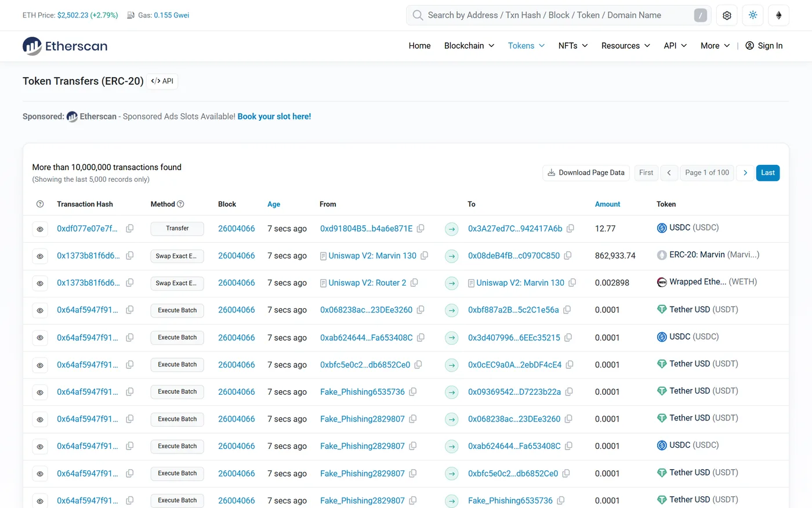Toggle the light theme sun icon
Viewport: 812px width, 508px height.
pyautogui.click(x=753, y=16)
